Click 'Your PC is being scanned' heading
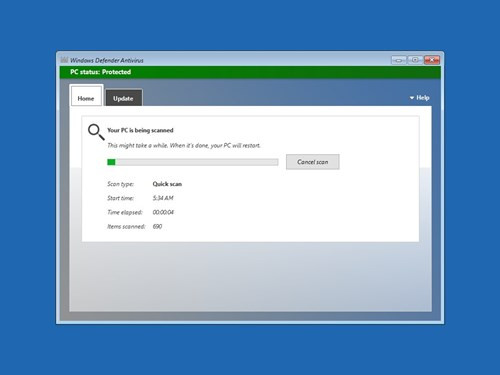The height and width of the screenshot is (375, 500). click(140, 130)
